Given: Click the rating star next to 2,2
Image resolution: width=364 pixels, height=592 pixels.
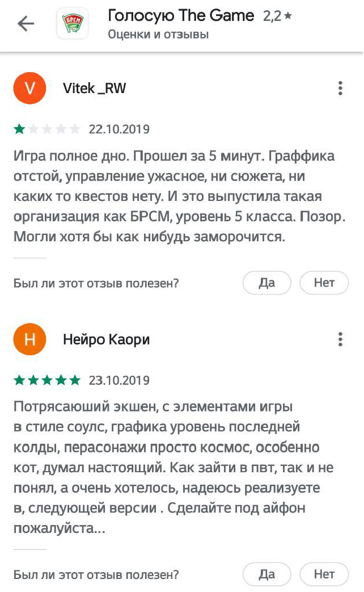Looking at the screenshot, I should (287, 17).
